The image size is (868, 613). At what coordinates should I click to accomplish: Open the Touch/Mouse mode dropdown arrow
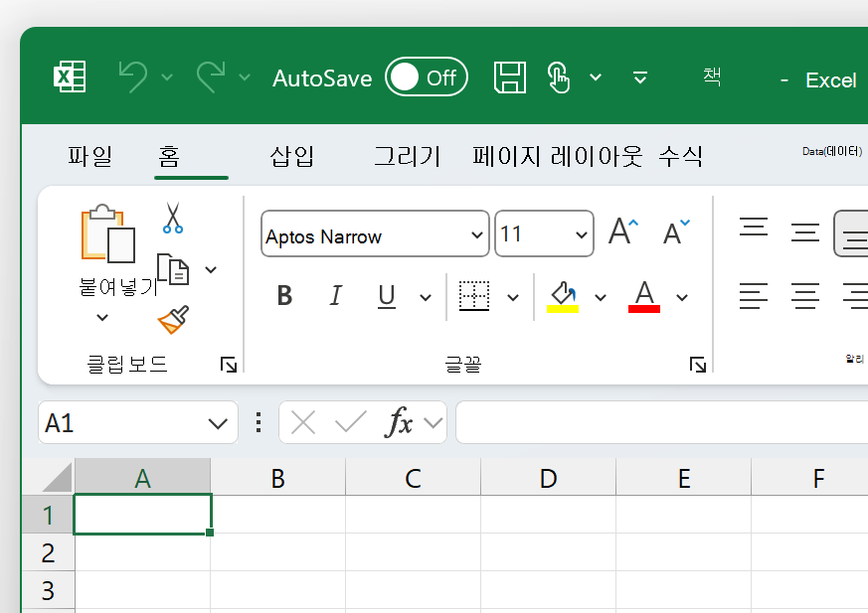[596, 77]
